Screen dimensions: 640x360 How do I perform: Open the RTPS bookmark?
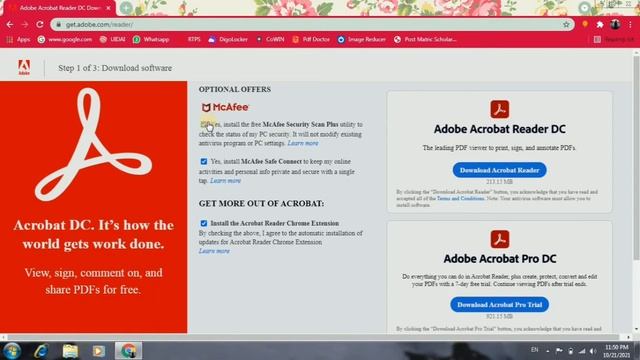194,40
